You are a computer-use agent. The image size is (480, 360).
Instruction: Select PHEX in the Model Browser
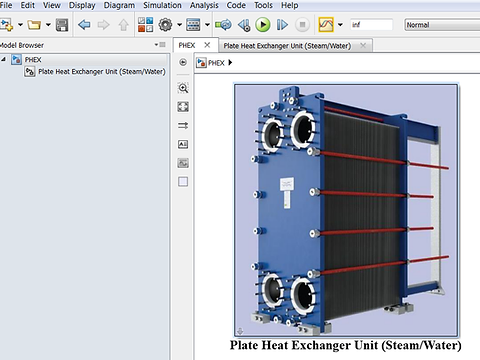click(33, 60)
